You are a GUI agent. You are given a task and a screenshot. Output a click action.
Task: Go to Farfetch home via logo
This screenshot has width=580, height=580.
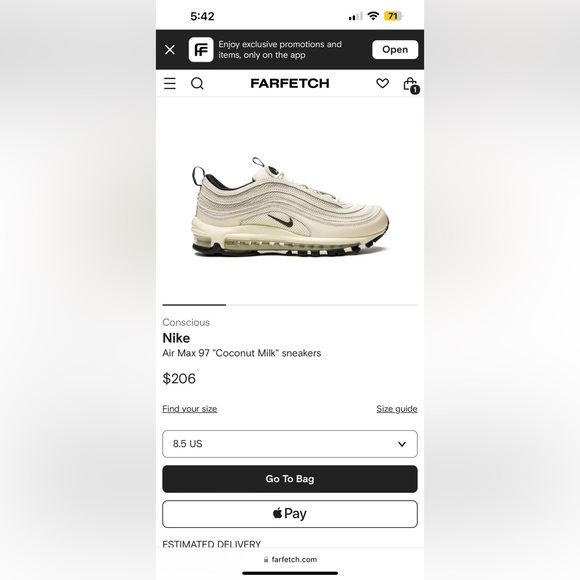point(290,84)
